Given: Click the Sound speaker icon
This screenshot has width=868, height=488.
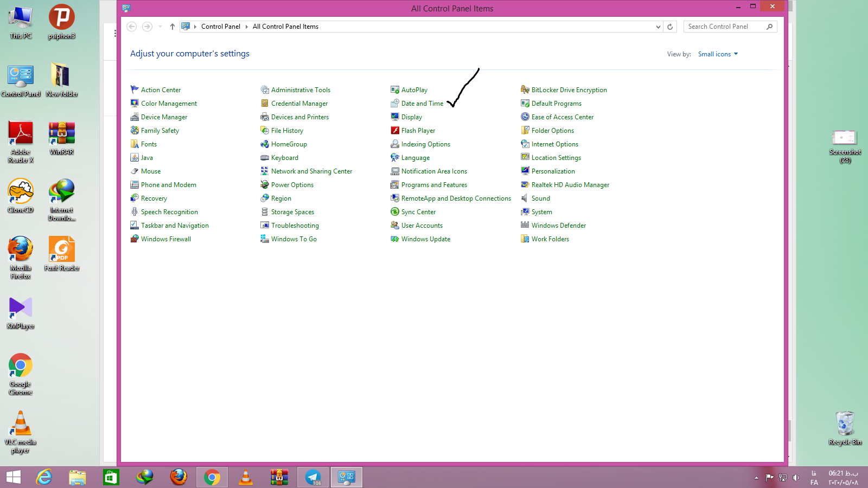Looking at the screenshot, I should 525,198.
